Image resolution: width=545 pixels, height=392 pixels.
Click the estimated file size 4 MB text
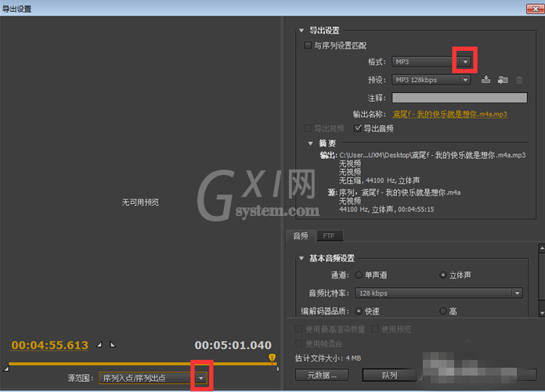(328, 358)
